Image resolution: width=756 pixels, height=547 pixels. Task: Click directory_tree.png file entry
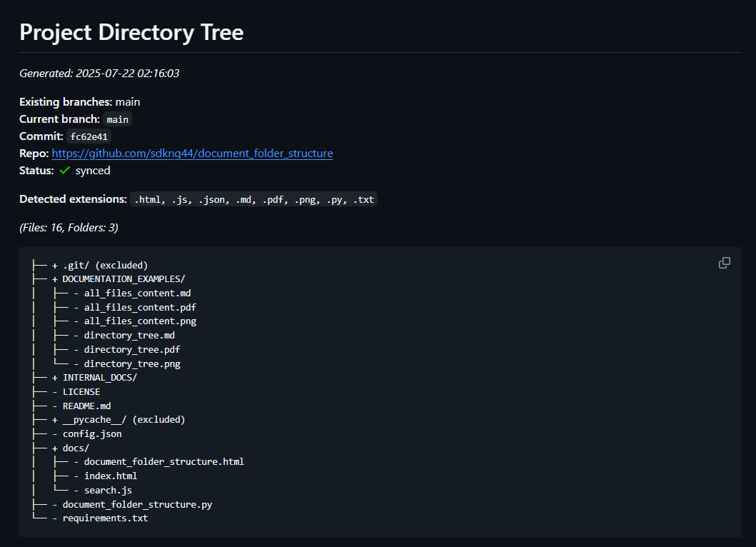(x=132, y=363)
